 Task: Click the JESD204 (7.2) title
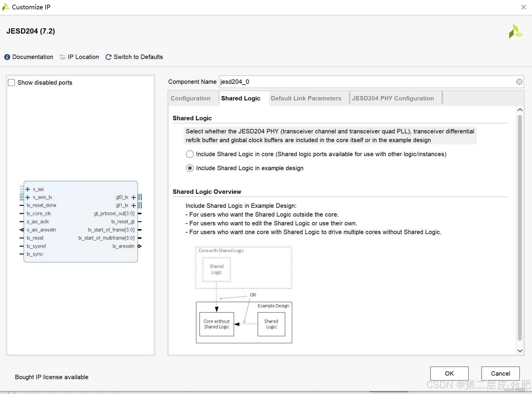tap(31, 31)
